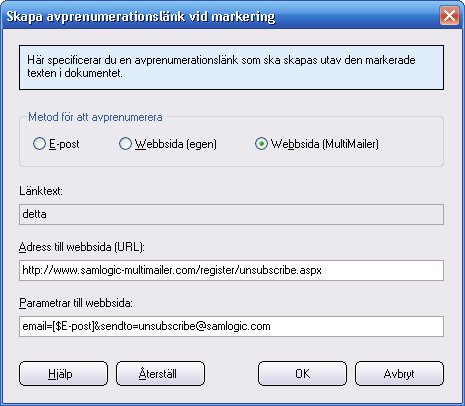Image resolution: width=465 pixels, height=406 pixels.
Task: Select the Webbsida (MultiMailer) radio circle
Action: coord(261,144)
